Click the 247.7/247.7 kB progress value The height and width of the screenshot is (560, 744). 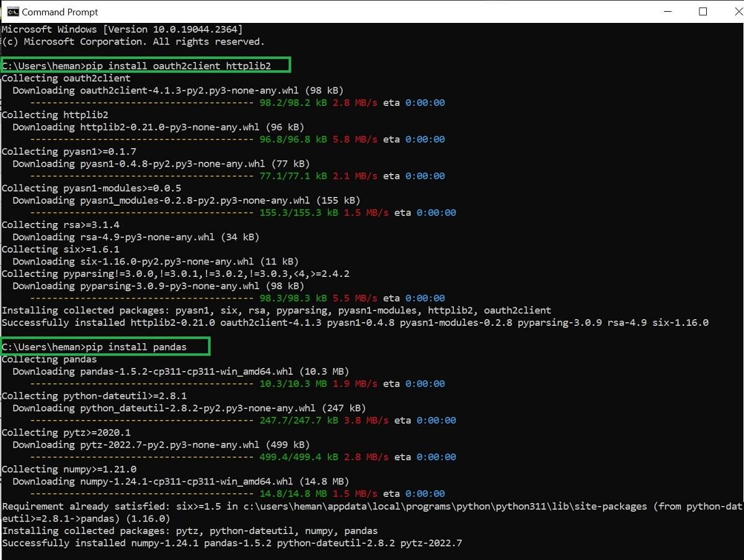pos(299,420)
